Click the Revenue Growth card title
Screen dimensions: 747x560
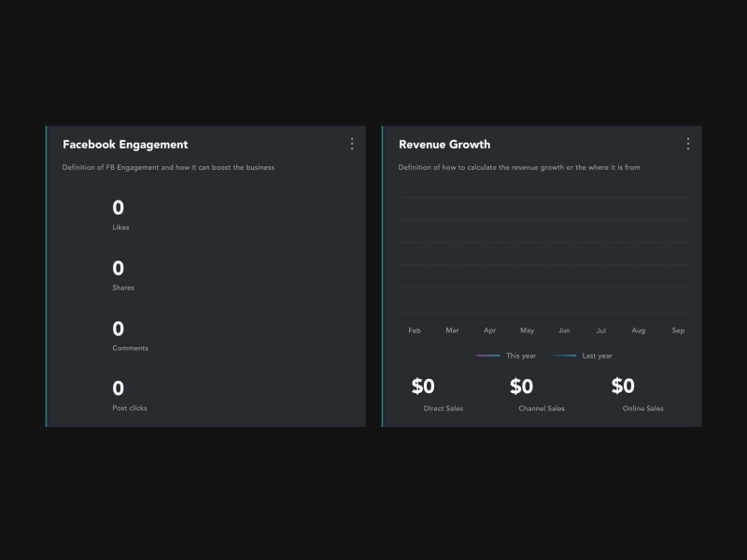(444, 145)
